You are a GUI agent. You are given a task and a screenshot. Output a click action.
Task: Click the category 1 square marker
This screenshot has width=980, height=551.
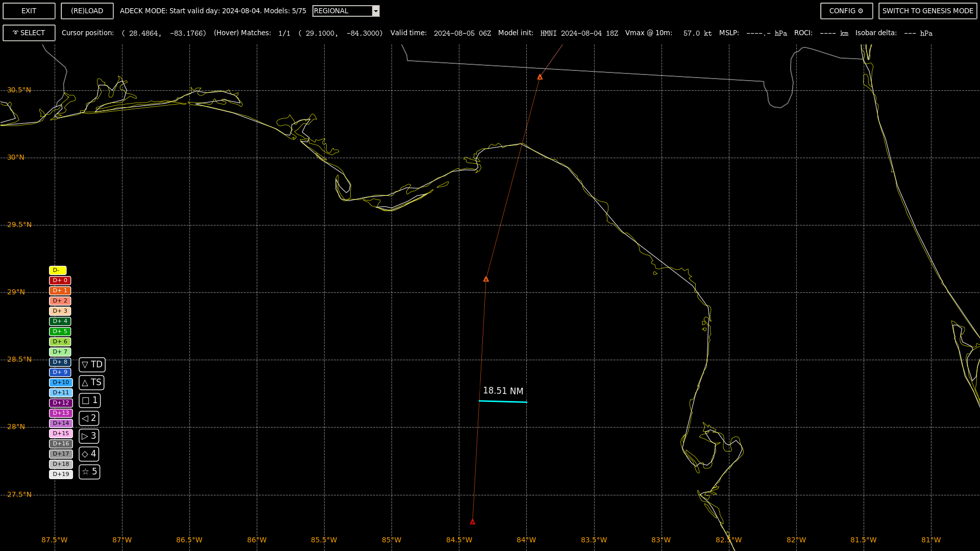coord(90,400)
